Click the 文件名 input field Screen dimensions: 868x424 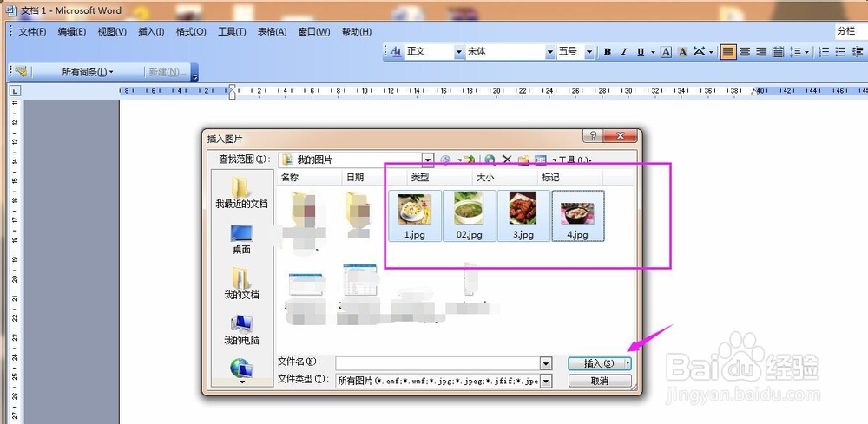437,363
